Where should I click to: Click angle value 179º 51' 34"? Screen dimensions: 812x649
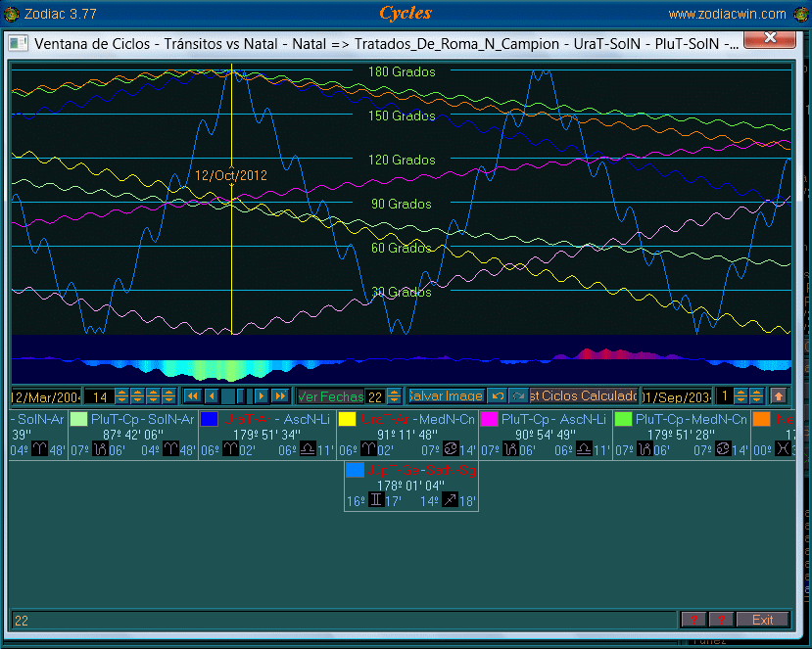pos(266,435)
